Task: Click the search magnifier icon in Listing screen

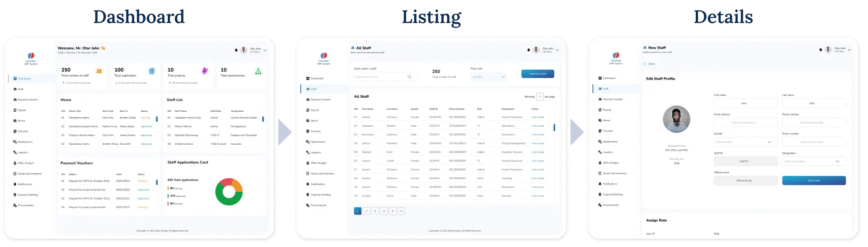Action: (x=409, y=77)
